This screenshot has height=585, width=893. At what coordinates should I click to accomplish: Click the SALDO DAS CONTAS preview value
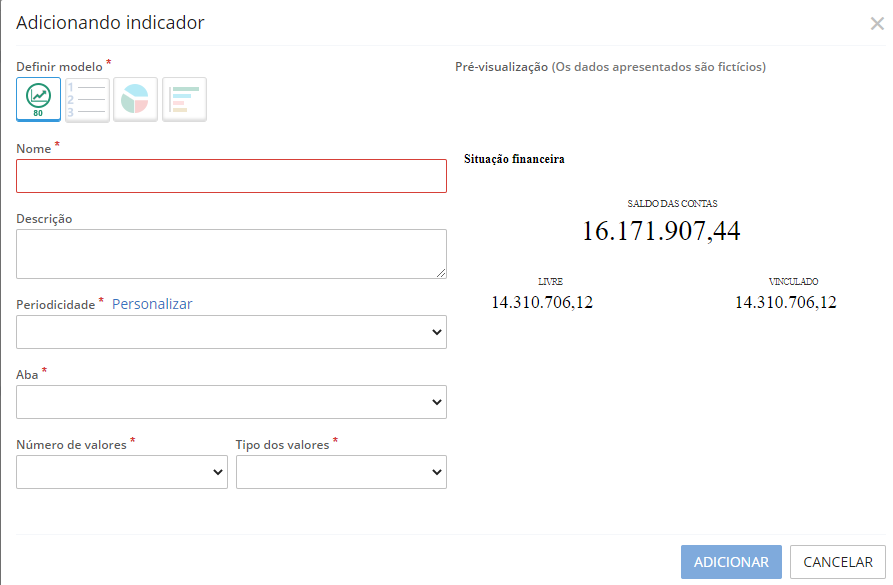660,230
